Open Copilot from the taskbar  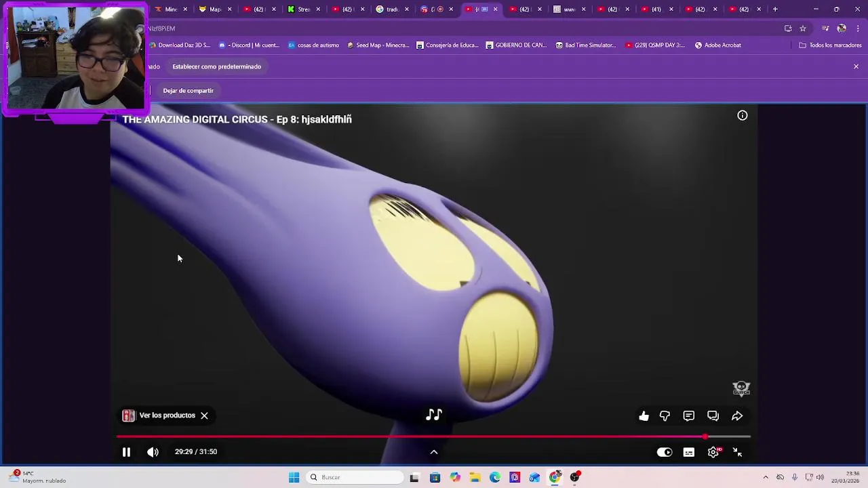click(x=455, y=478)
